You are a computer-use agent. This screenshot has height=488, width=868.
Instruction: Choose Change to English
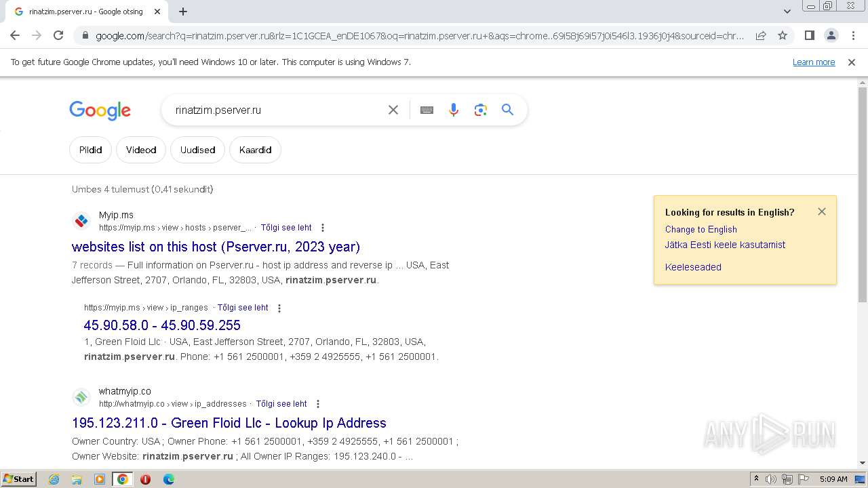[x=701, y=230]
